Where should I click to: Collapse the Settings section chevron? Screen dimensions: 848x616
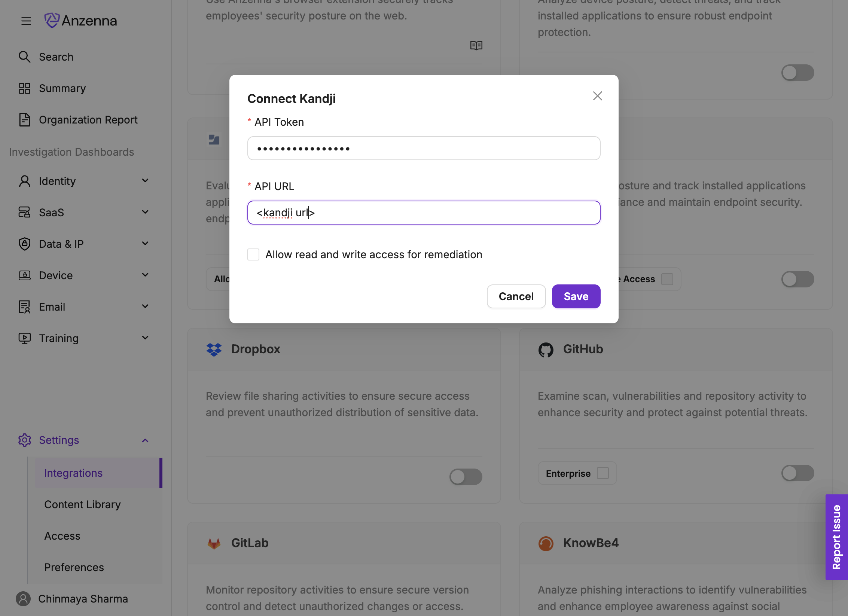[x=145, y=440]
